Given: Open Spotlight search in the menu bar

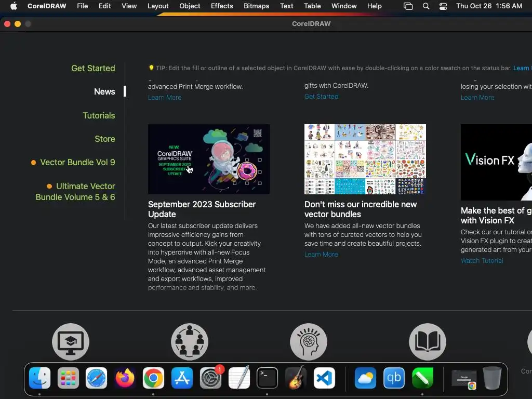Looking at the screenshot, I should click(x=426, y=6).
